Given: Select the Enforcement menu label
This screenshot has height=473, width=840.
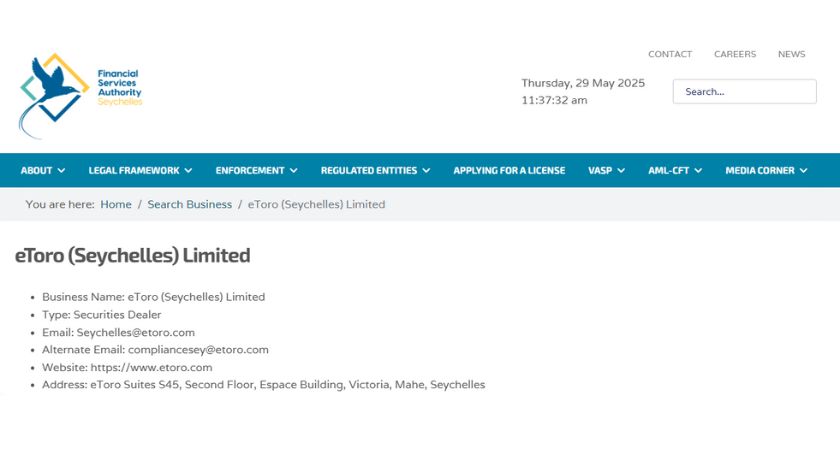Looking at the screenshot, I should (250, 170).
